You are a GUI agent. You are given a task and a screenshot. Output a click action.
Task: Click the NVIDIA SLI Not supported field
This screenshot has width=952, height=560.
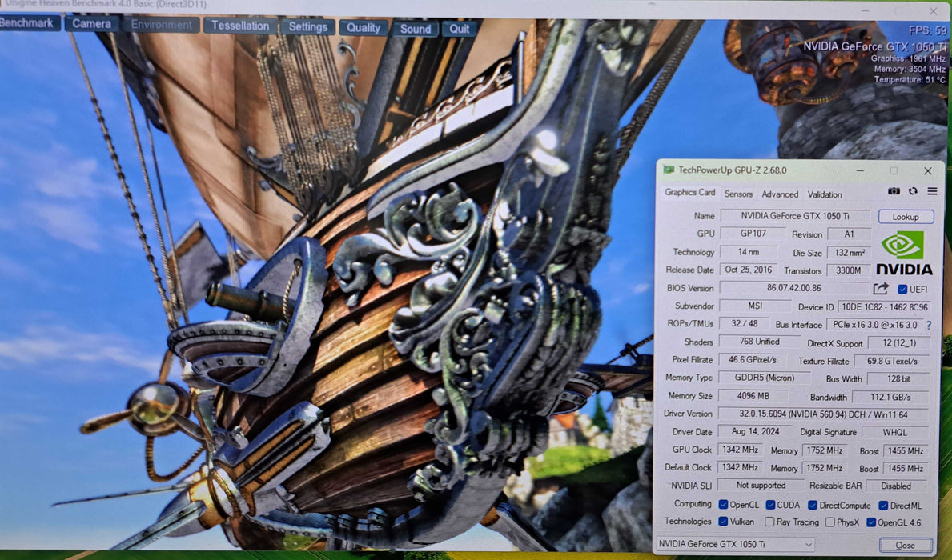760,486
